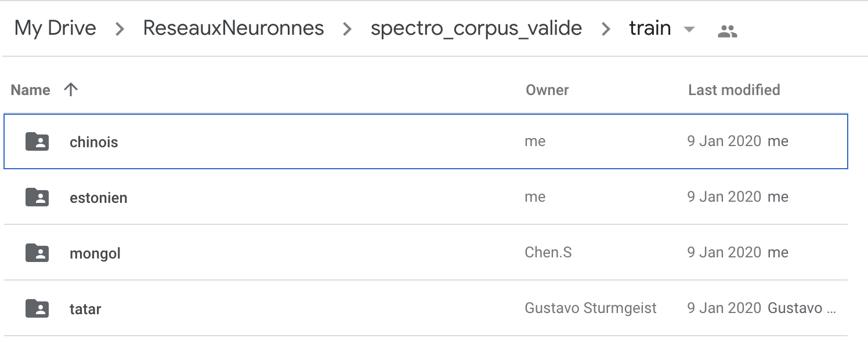Click owner Gustavo Sturmgeist in tatar row

591,308
